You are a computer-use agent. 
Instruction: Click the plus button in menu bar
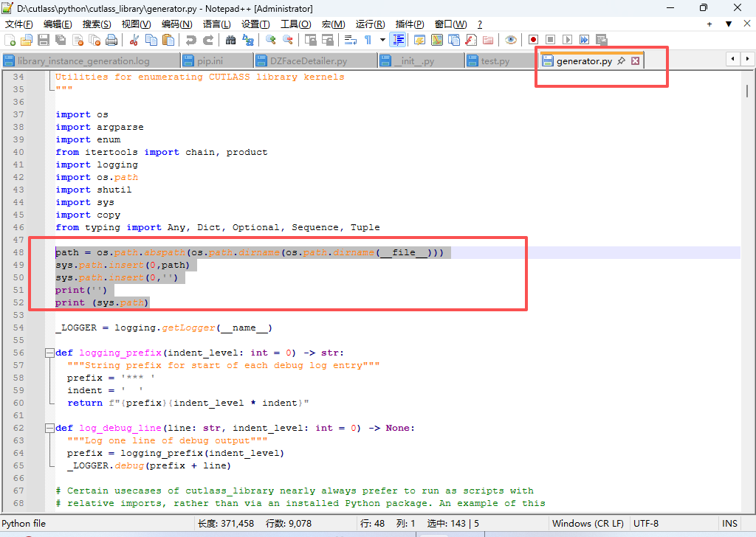709,24
